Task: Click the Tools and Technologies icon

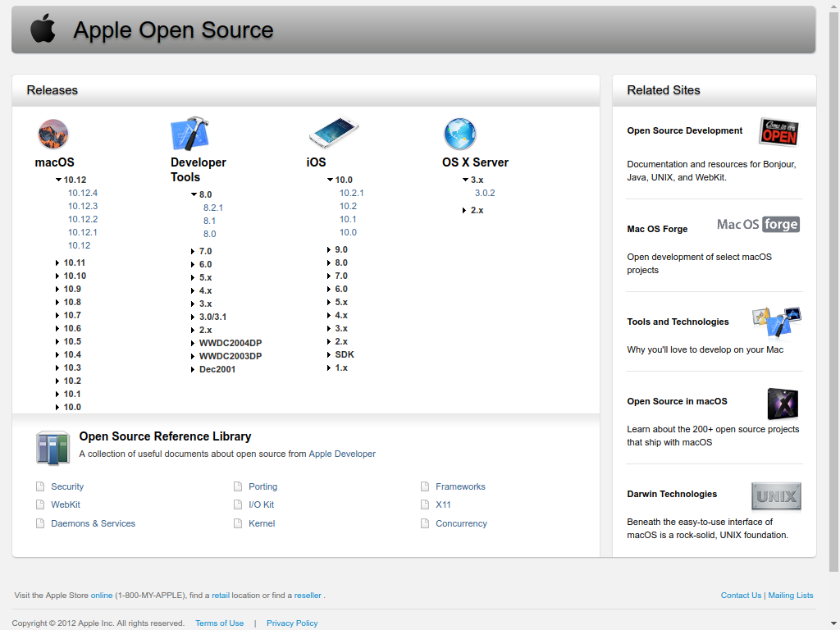Action: [x=776, y=322]
